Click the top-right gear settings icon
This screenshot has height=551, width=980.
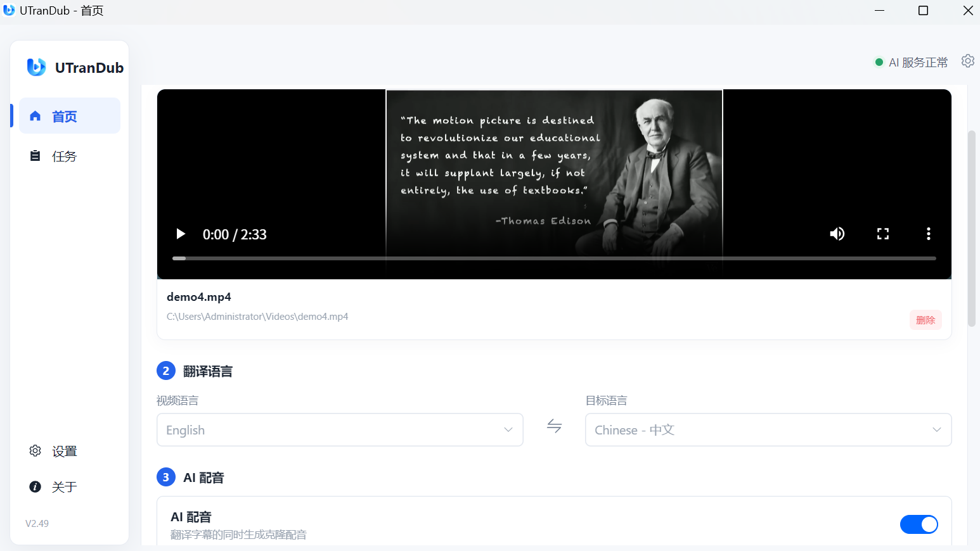(967, 61)
